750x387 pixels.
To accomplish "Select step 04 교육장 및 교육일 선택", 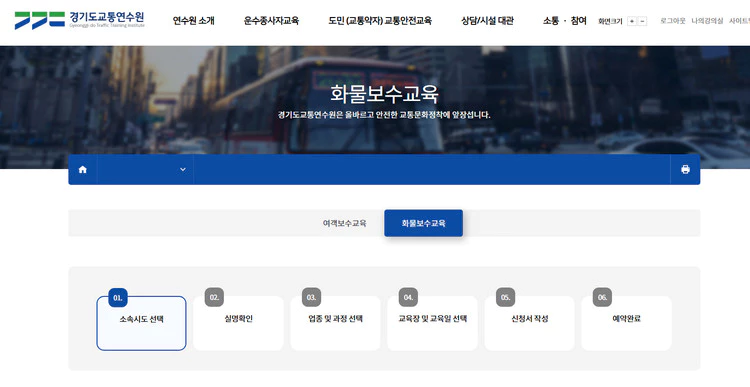I will click(x=432, y=323).
